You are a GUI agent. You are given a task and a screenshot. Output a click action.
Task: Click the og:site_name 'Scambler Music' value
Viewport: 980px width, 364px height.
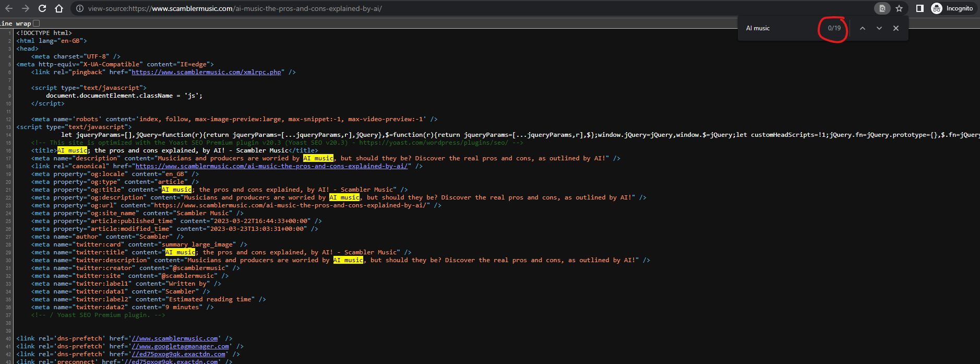[201, 213]
